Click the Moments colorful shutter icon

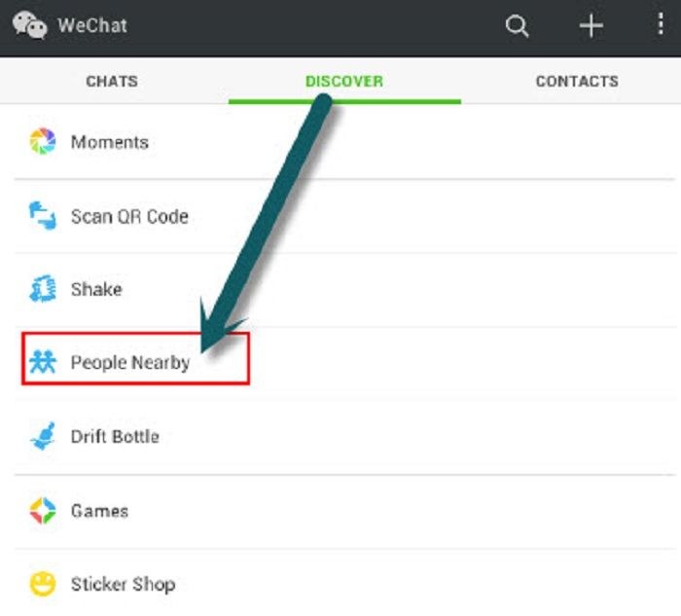(x=43, y=141)
